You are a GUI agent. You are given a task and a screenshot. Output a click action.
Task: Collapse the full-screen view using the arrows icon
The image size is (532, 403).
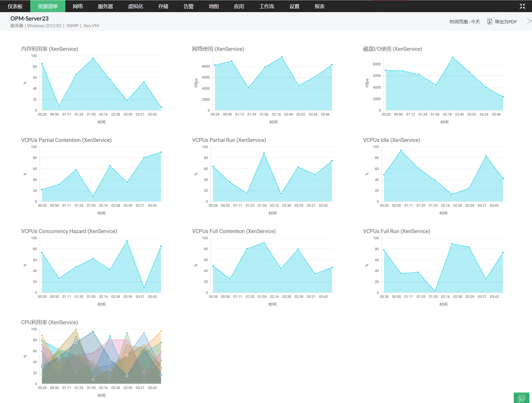coord(522,6)
